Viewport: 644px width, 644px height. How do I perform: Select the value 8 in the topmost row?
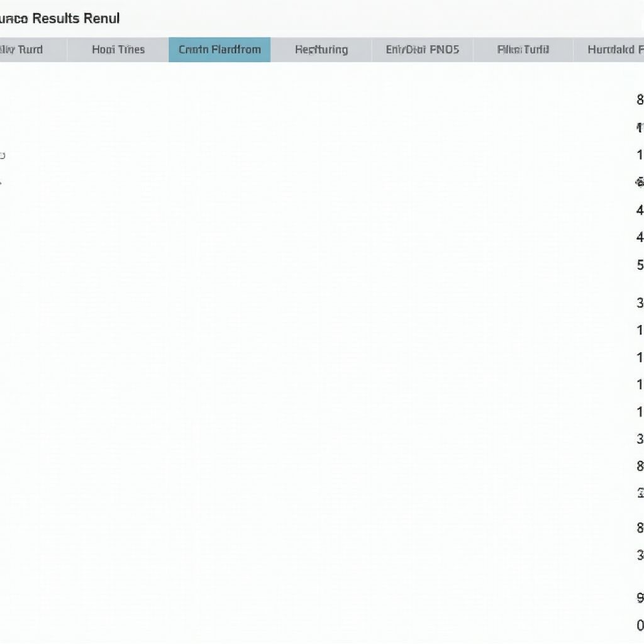point(640,99)
